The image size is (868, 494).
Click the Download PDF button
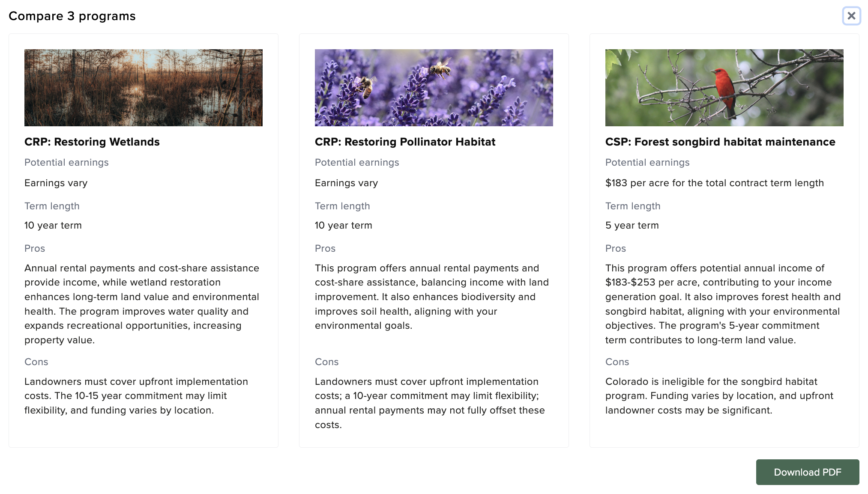click(x=807, y=472)
